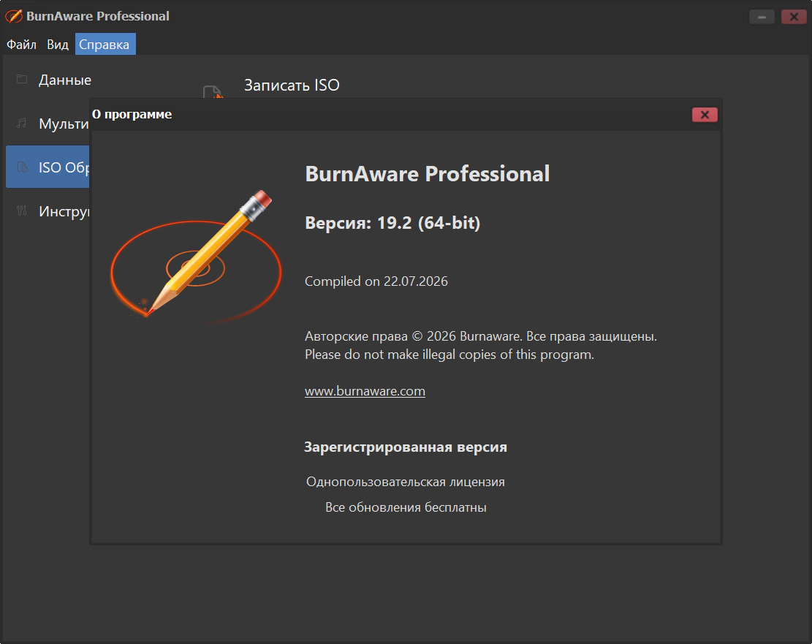The image size is (812, 644).
Task: Click the disc file icon beside ISO
Action: point(22,167)
